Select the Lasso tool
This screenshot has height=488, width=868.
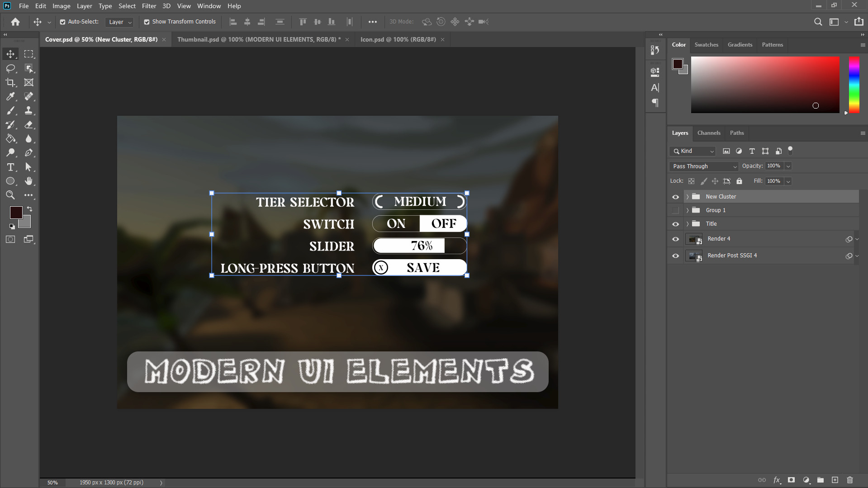click(x=10, y=68)
